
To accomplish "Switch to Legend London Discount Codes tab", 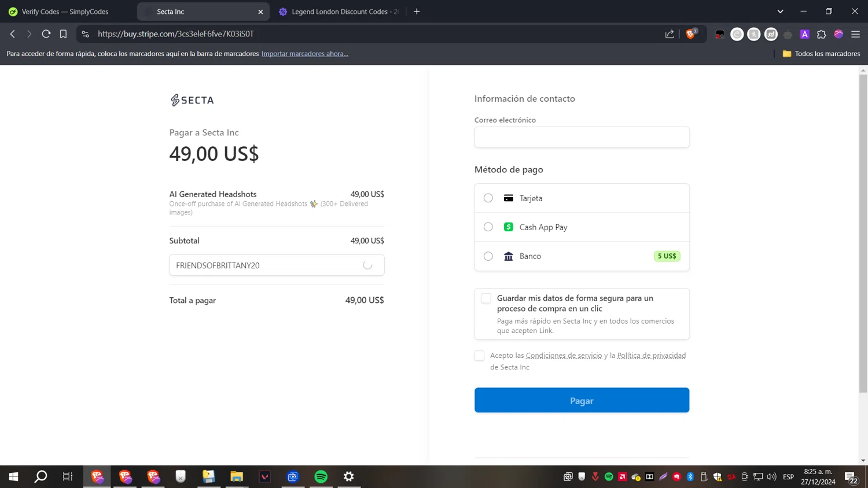I will [x=339, y=12].
